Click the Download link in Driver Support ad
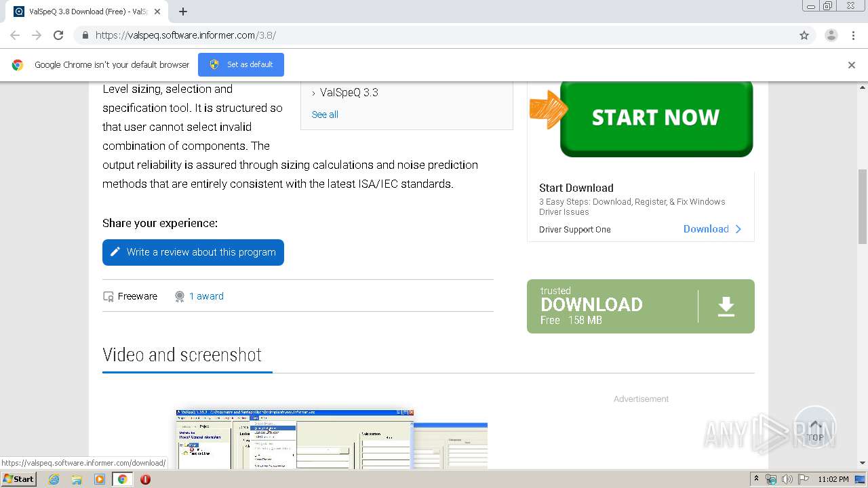 click(x=706, y=229)
